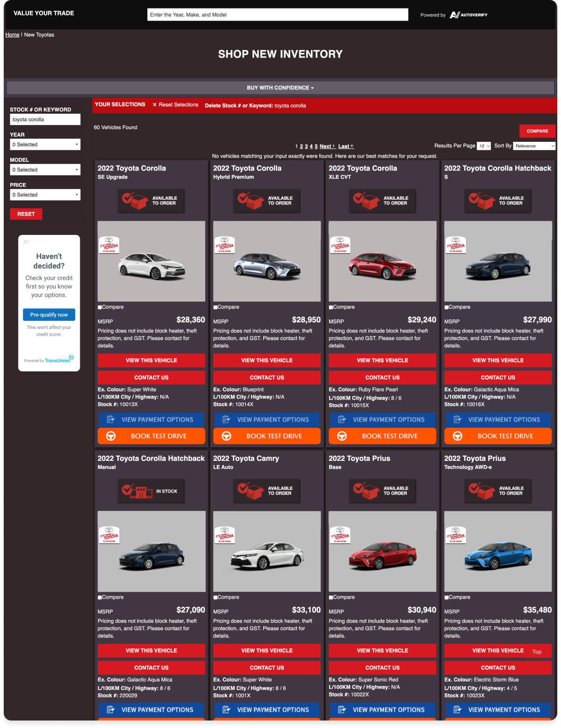Open the red Prius Base photo
This screenshot has width=561, height=728.
tap(382, 552)
